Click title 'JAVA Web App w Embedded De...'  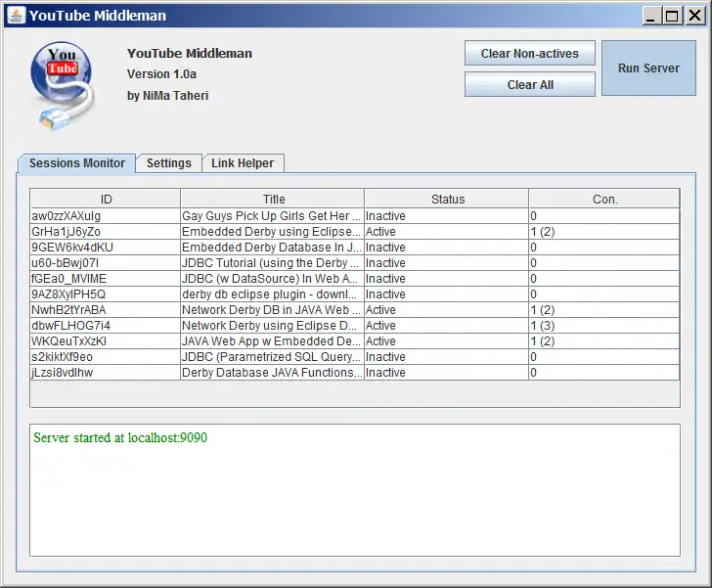(271, 341)
